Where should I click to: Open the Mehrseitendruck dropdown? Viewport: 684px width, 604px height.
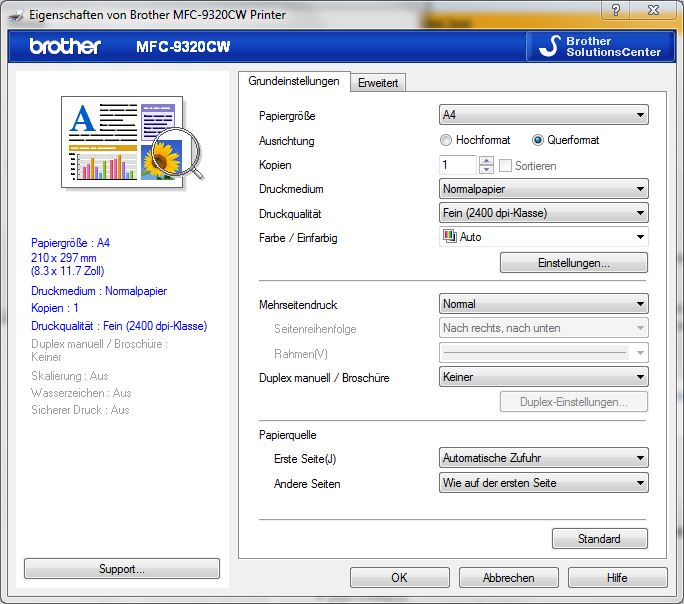544,304
